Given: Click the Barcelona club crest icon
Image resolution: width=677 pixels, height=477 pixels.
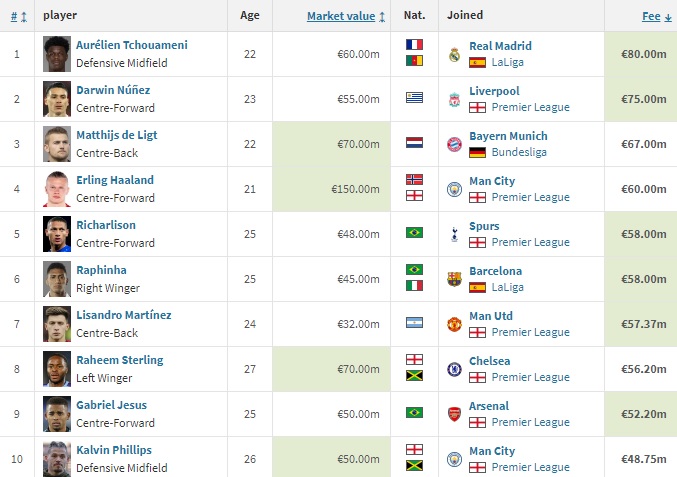Looking at the screenshot, I should click(454, 279).
